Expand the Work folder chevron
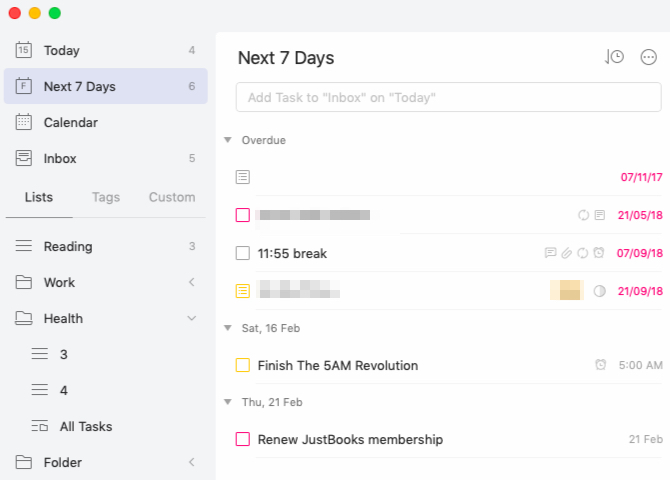The image size is (670, 480). coord(191,282)
